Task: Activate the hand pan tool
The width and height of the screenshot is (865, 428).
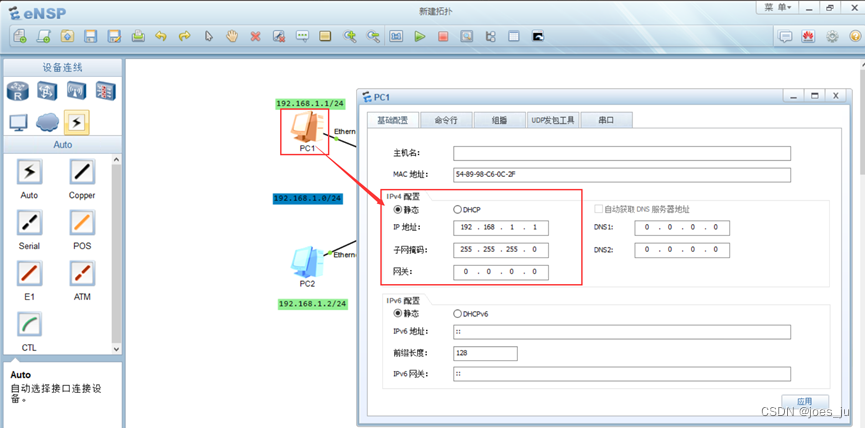Action: (232, 36)
